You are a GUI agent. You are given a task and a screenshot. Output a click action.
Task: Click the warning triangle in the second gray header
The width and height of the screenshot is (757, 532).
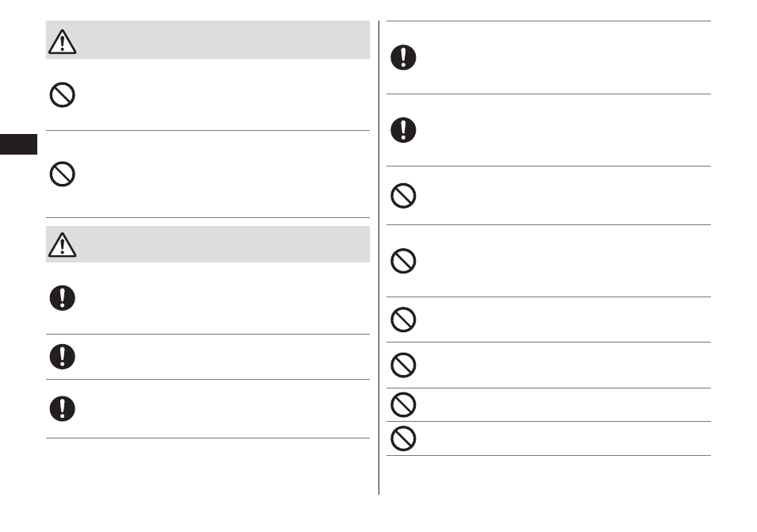click(x=62, y=244)
